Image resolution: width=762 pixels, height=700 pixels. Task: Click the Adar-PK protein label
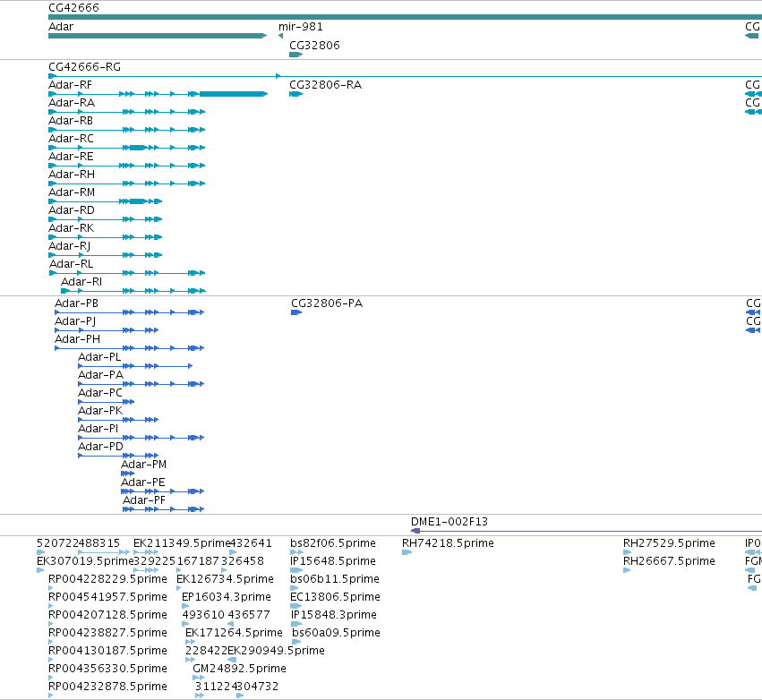pos(100,411)
